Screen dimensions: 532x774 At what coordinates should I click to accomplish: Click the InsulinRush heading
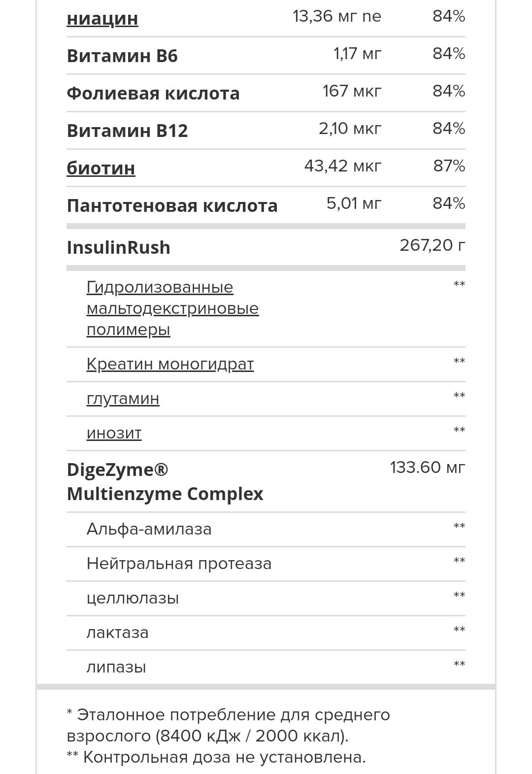click(x=119, y=247)
